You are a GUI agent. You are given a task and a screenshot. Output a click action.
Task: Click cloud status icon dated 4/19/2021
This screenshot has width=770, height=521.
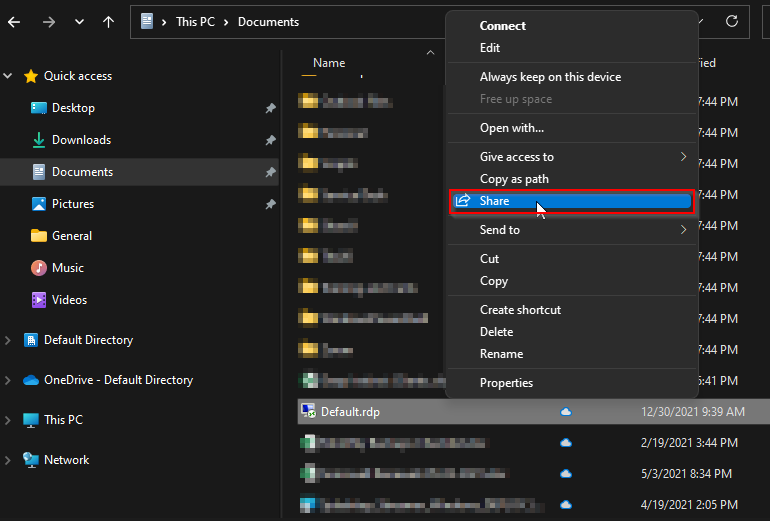(566, 505)
